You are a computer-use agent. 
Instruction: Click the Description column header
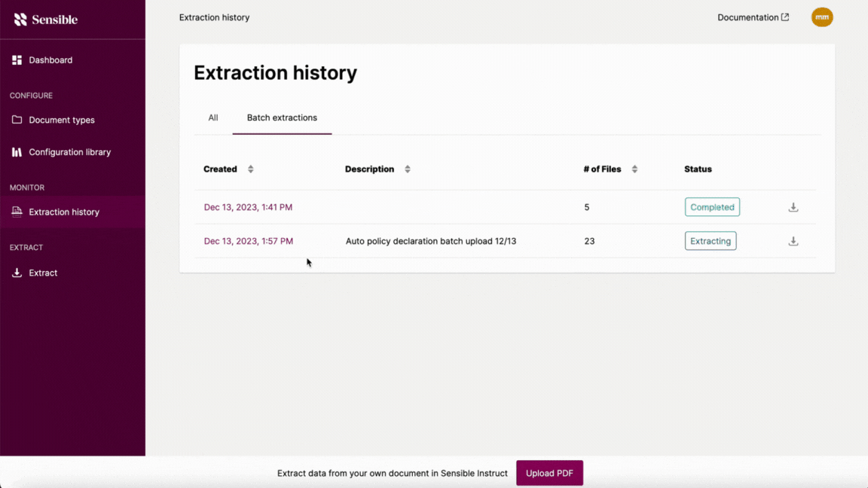click(x=369, y=169)
